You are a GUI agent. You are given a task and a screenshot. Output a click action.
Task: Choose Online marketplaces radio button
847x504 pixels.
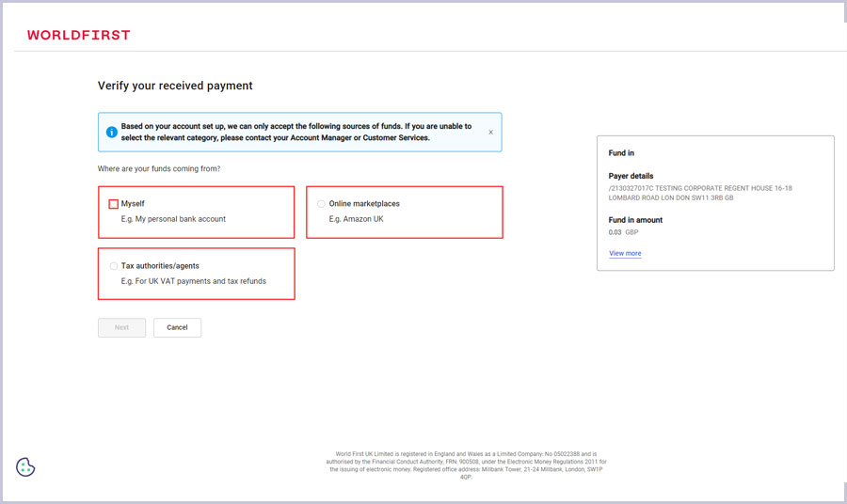(x=322, y=204)
